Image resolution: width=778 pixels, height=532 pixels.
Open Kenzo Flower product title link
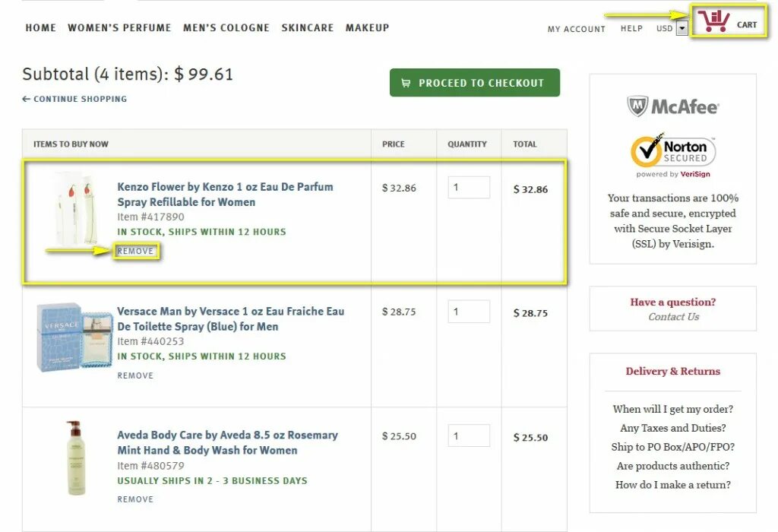[x=225, y=195]
